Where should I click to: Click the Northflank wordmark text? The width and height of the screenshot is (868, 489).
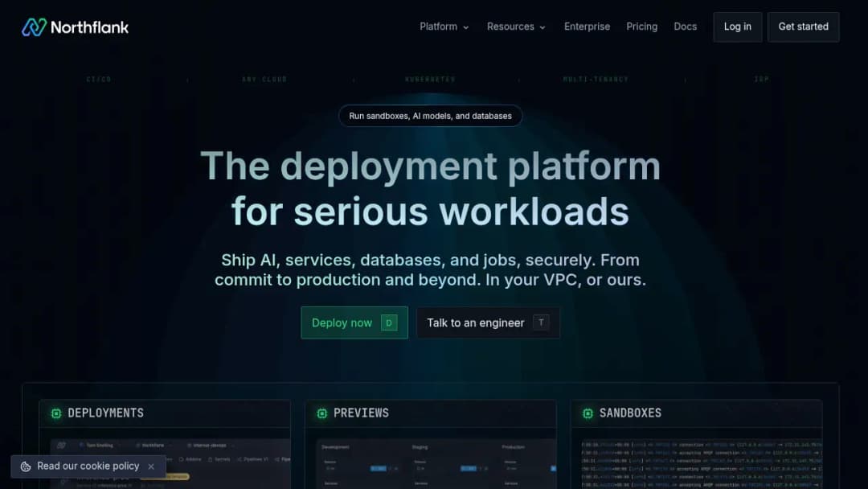click(90, 27)
